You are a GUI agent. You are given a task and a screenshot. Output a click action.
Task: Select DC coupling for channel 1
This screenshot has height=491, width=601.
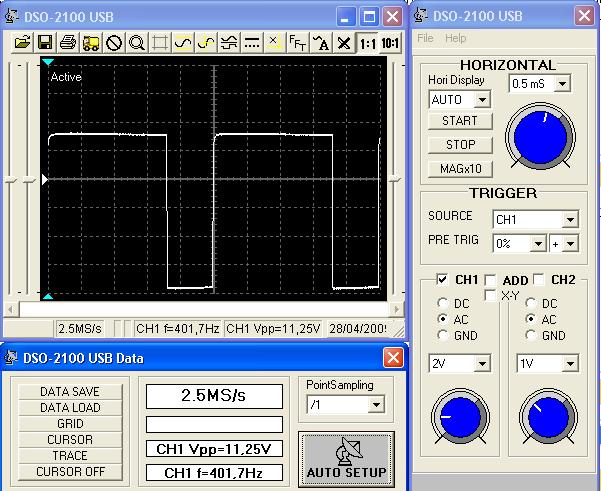(x=443, y=302)
